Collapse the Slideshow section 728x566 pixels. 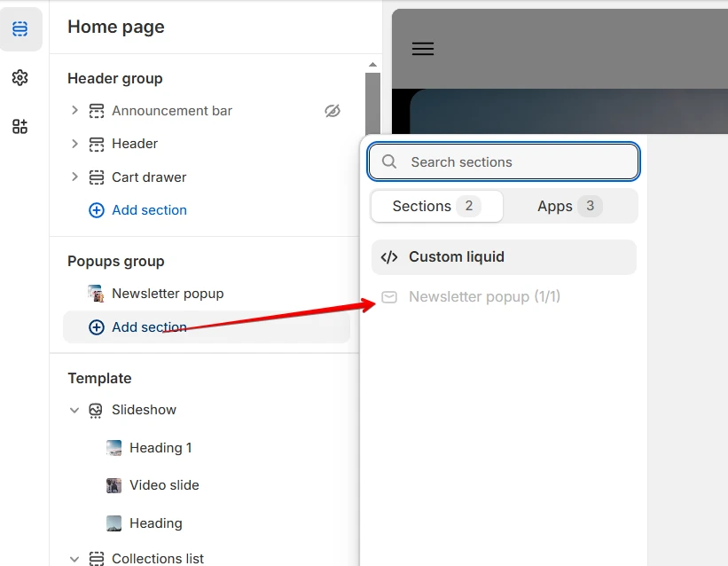(x=74, y=411)
